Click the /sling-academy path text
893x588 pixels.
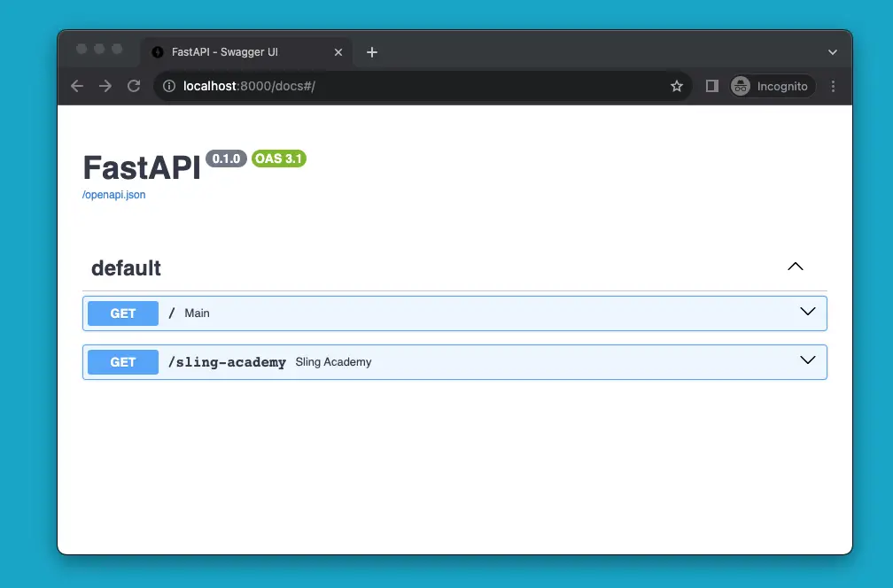click(x=227, y=362)
